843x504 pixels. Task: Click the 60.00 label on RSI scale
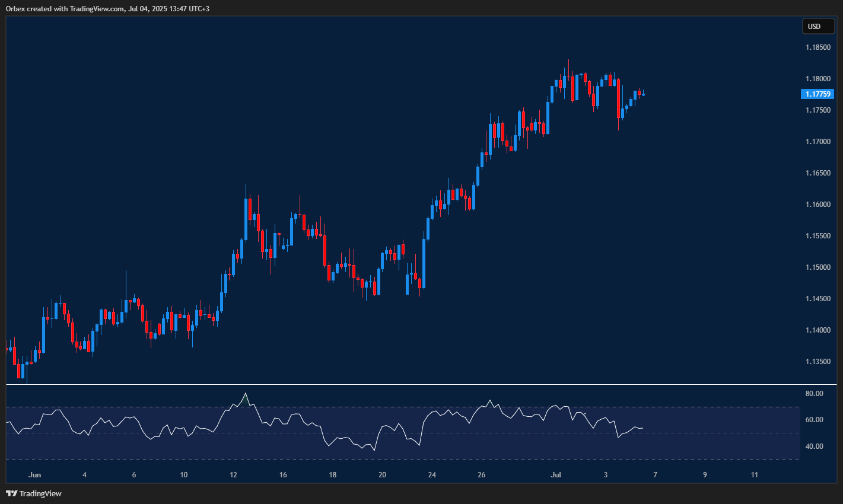point(814,420)
